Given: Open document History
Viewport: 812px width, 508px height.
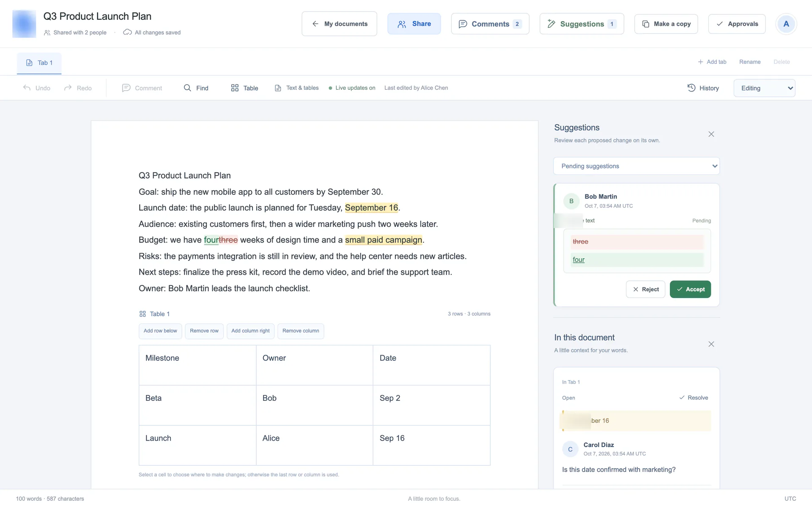Looking at the screenshot, I should pyautogui.click(x=703, y=88).
